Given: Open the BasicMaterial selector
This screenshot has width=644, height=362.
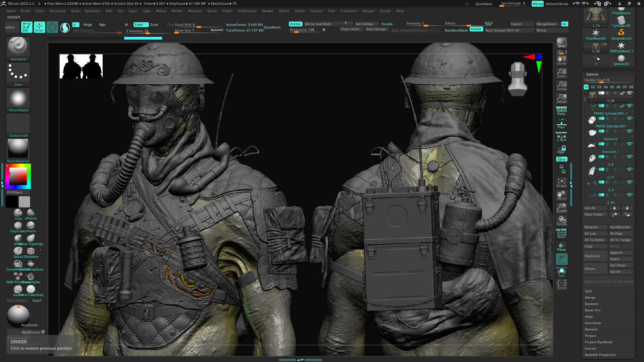Looking at the screenshot, I should pos(18,148).
